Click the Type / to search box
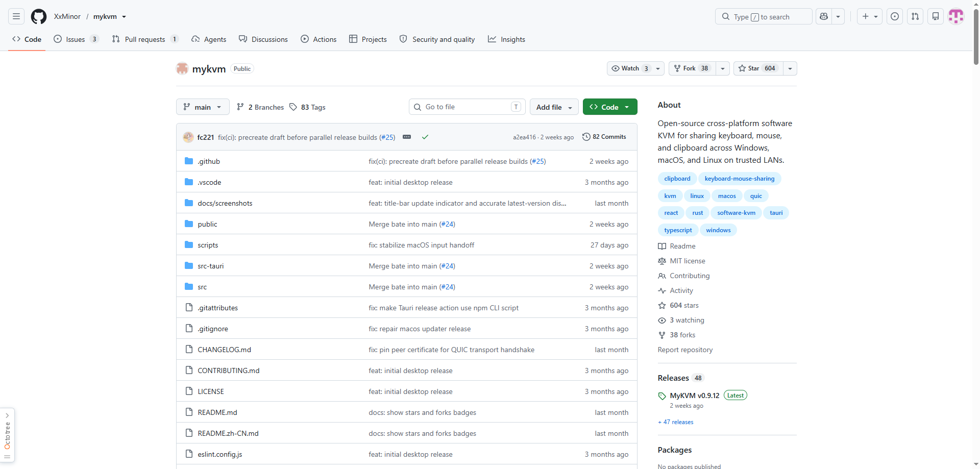 pyautogui.click(x=764, y=17)
